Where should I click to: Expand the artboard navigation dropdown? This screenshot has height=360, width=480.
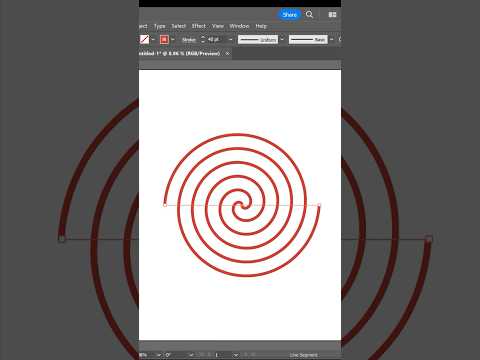236,355
